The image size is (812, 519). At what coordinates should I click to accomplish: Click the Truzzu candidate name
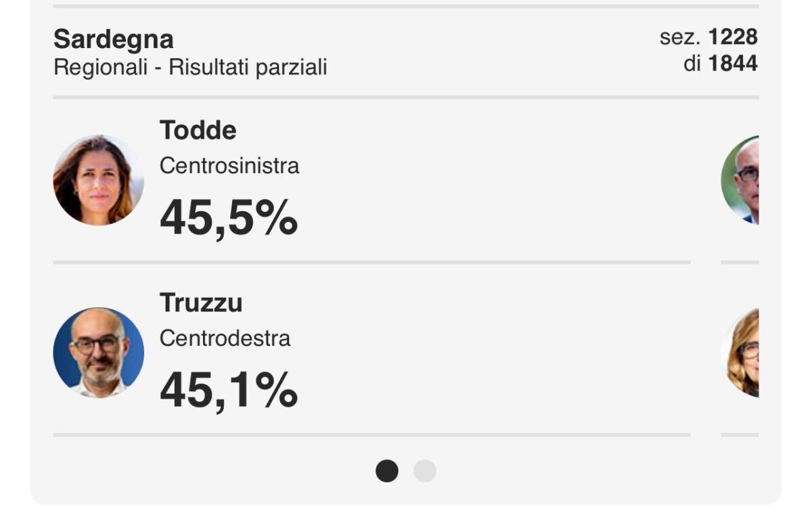click(201, 302)
